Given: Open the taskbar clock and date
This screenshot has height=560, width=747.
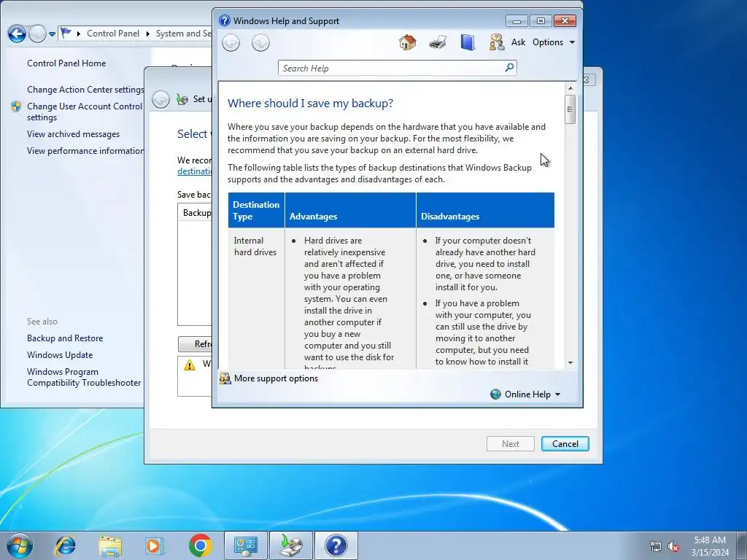Looking at the screenshot, I should 710,546.
